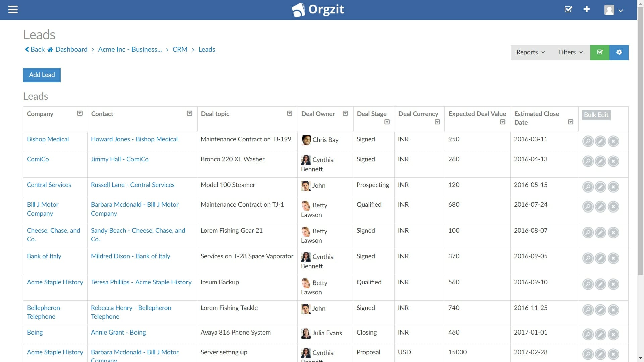View the Bishop Medical lead details
644x362 pixels.
(x=588, y=141)
